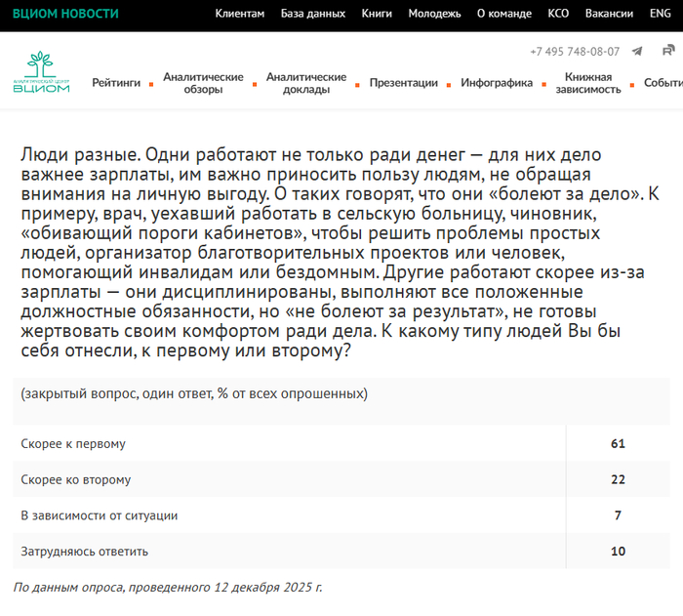Open ВЦИОМ НОВОСТИ link in top bar

(x=65, y=14)
